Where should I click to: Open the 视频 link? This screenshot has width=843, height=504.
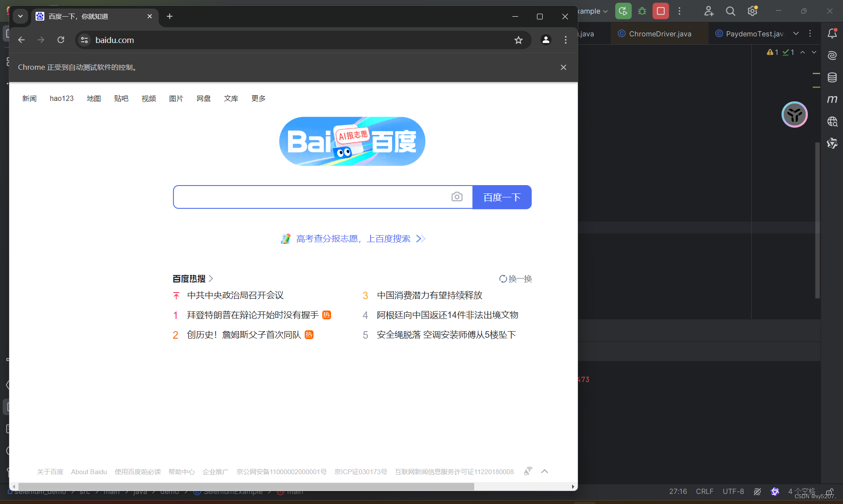(x=149, y=98)
